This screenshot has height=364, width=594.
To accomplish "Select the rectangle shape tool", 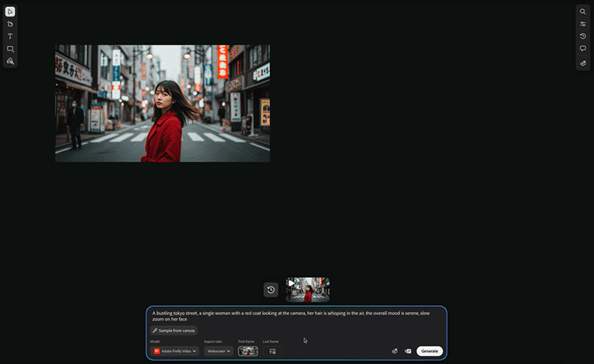I will click(x=10, y=49).
